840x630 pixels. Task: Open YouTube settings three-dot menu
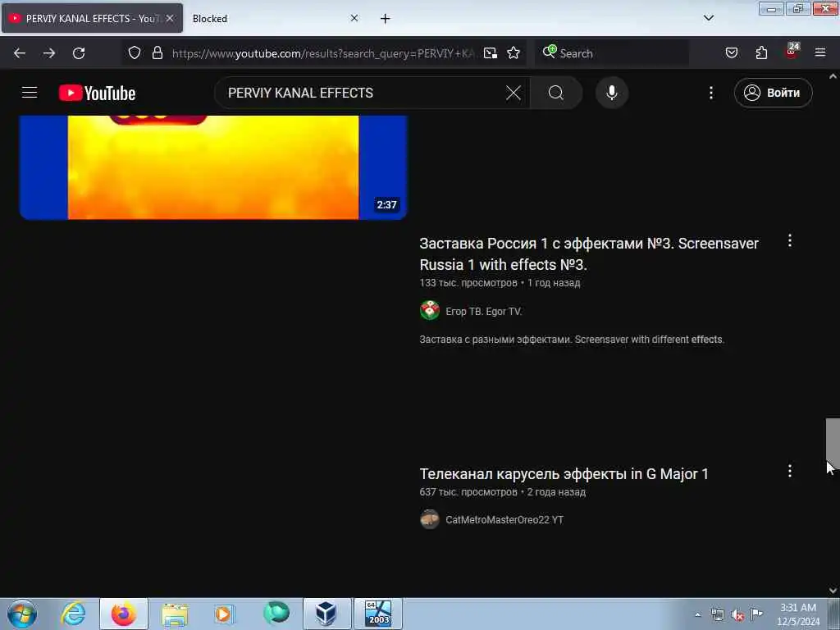[x=711, y=93]
